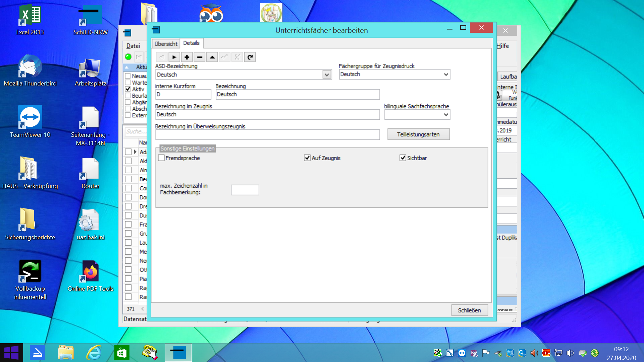Tick the row checkbox next to Pia
The width and height of the screenshot is (644, 362).
(128, 279)
